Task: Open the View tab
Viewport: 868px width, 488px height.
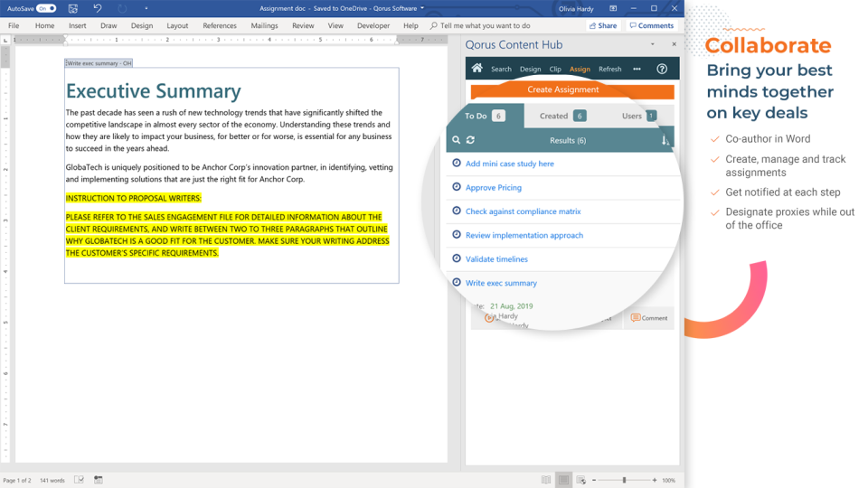Action: click(x=335, y=25)
